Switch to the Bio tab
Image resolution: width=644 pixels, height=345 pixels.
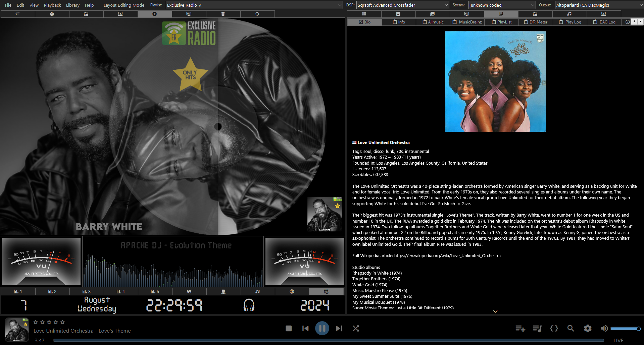pyautogui.click(x=364, y=22)
